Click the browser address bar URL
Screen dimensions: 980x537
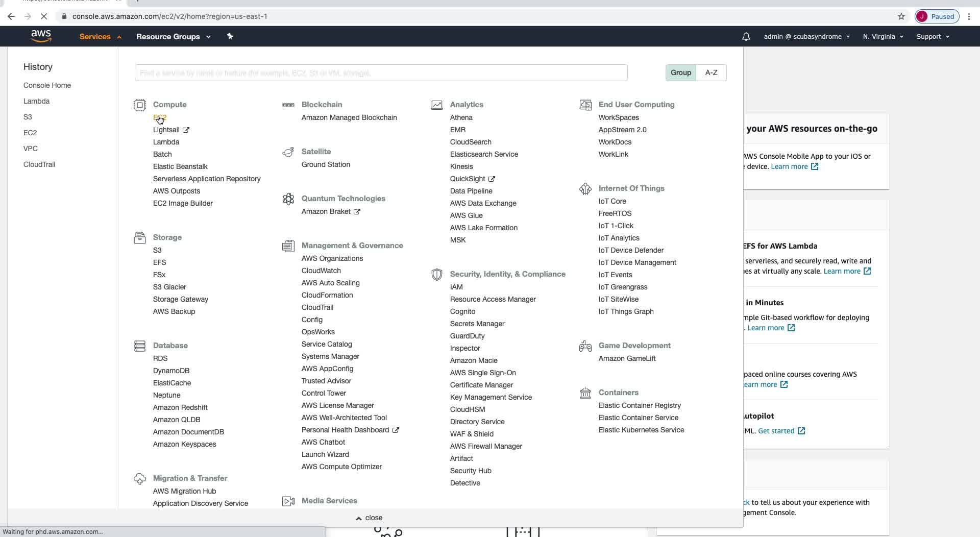(x=169, y=16)
